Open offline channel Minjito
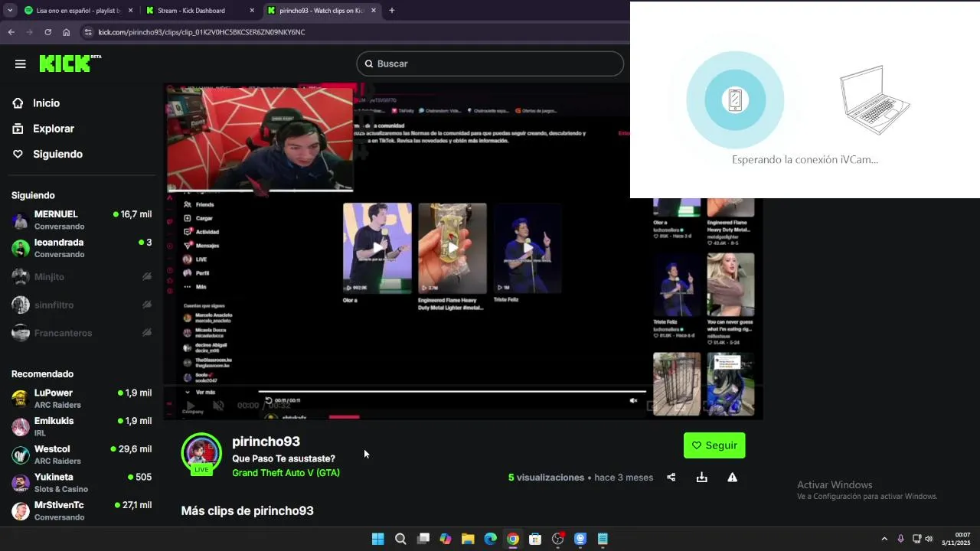Image resolution: width=980 pixels, height=551 pixels. pos(81,277)
